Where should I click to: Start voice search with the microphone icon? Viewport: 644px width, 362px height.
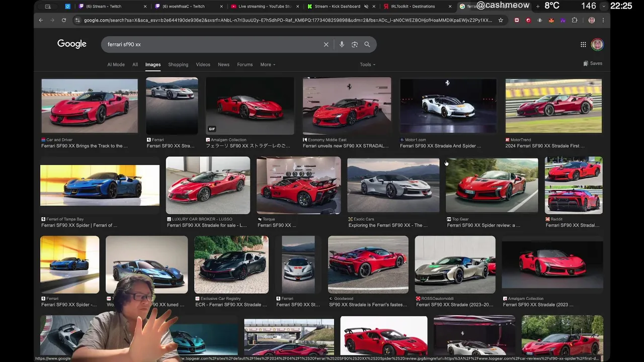click(x=342, y=44)
